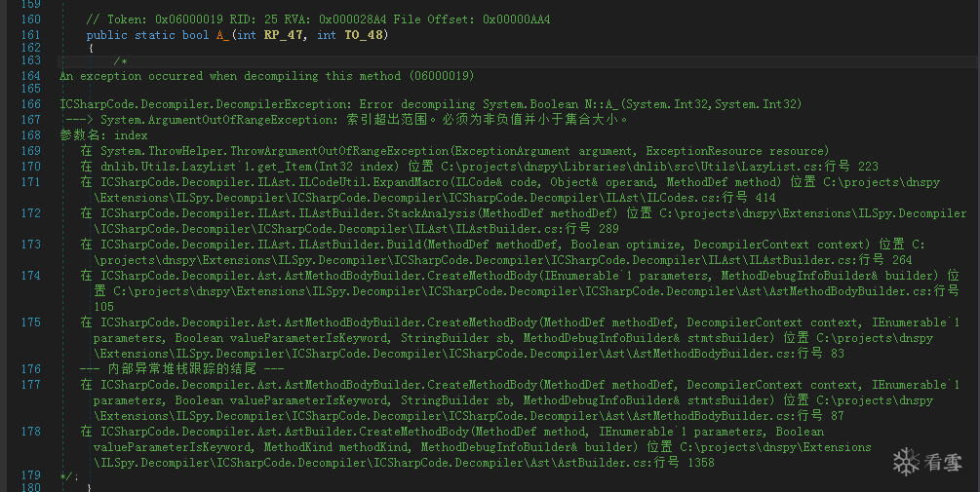Click line number 177 in the gutter
The height and width of the screenshot is (492, 980).
[30, 385]
